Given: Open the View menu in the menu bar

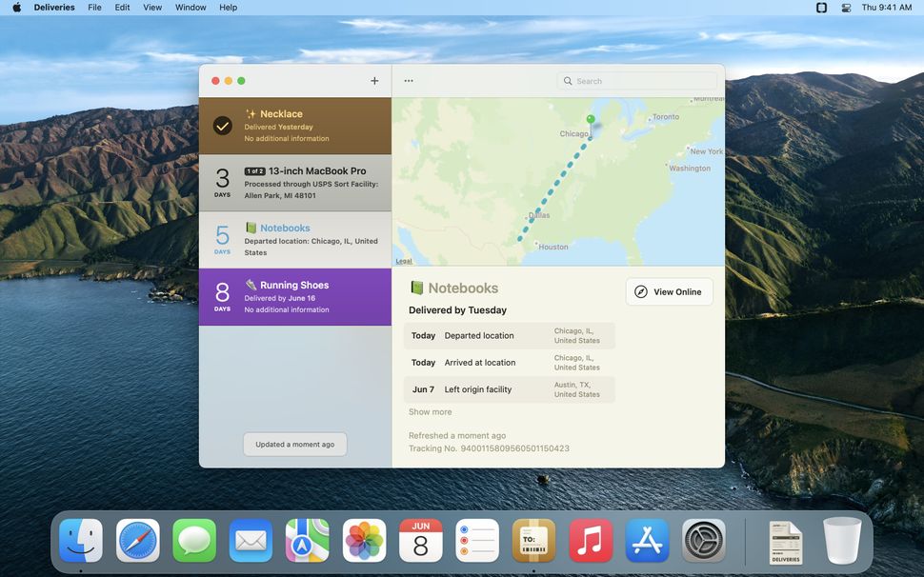Looking at the screenshot, I should pos(151,8).
